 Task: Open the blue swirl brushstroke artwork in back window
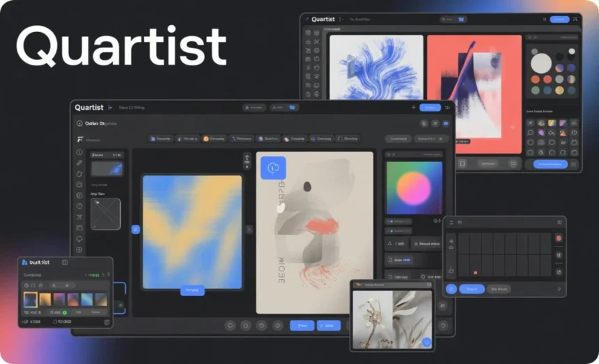tap(376, 68)
